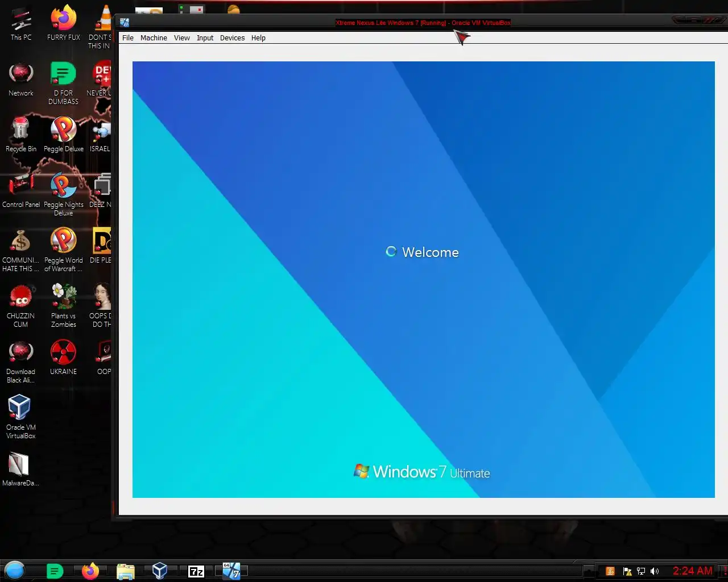Select the FURRY FUX Firefox desktop icon

[x=64, y=24]
